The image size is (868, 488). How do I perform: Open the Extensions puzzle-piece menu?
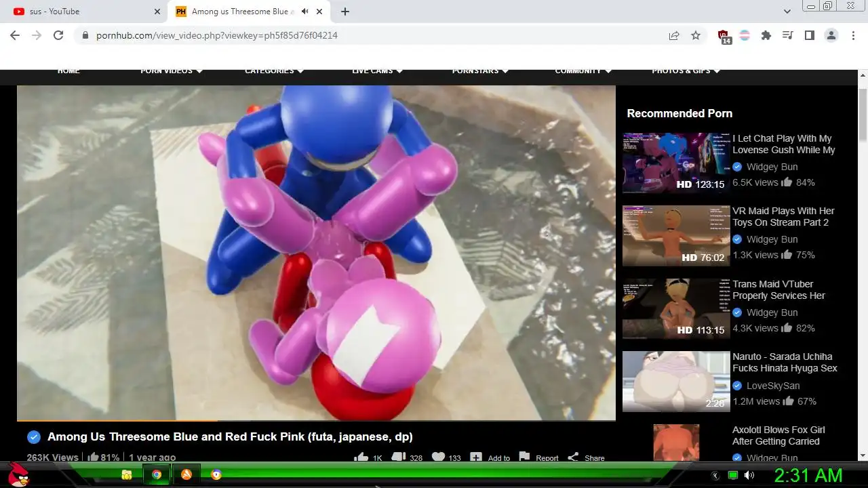[766, 35]
